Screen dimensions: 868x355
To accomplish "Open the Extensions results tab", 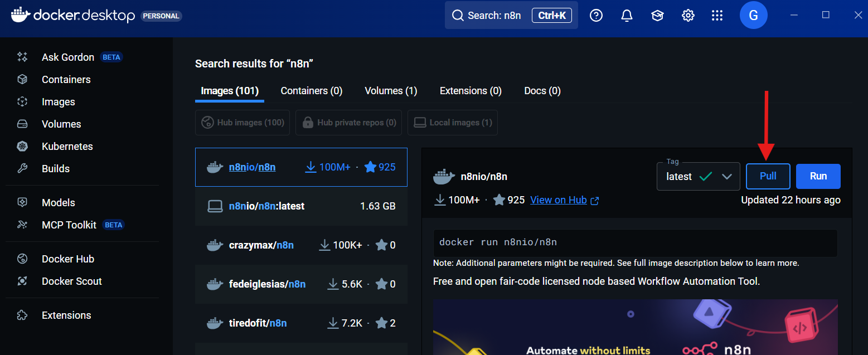I will (470, 90).
